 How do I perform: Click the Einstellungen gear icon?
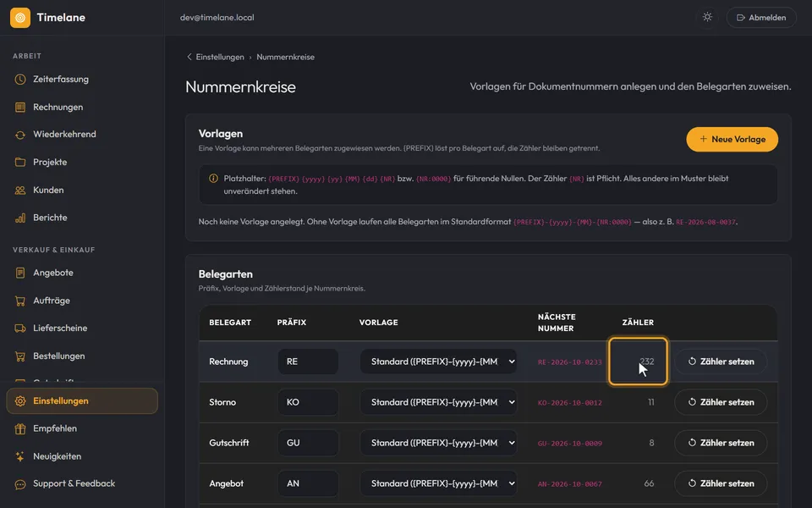(x=20, y=401)
